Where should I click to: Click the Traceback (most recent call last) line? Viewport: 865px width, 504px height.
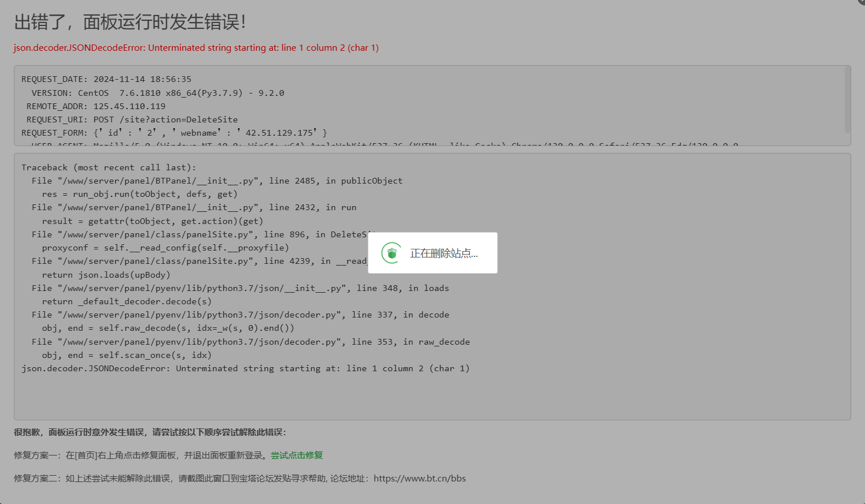click(x=109, y=167)
